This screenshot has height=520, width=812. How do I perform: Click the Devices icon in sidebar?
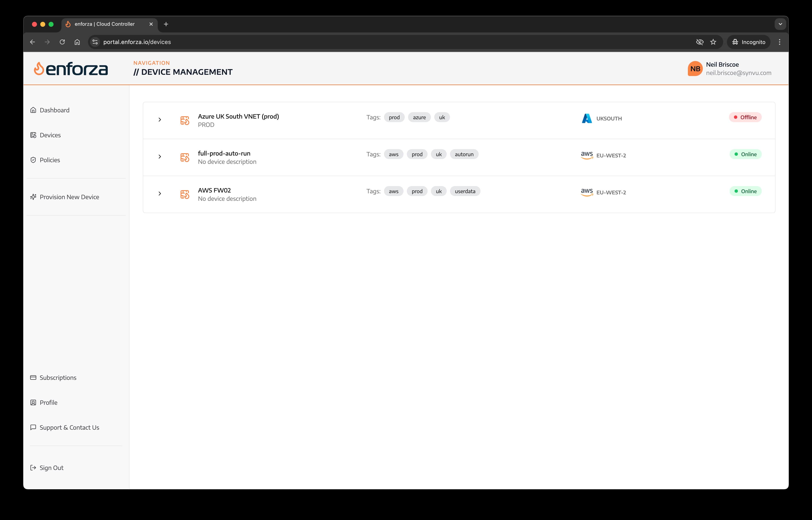click(x=33, y=135)
